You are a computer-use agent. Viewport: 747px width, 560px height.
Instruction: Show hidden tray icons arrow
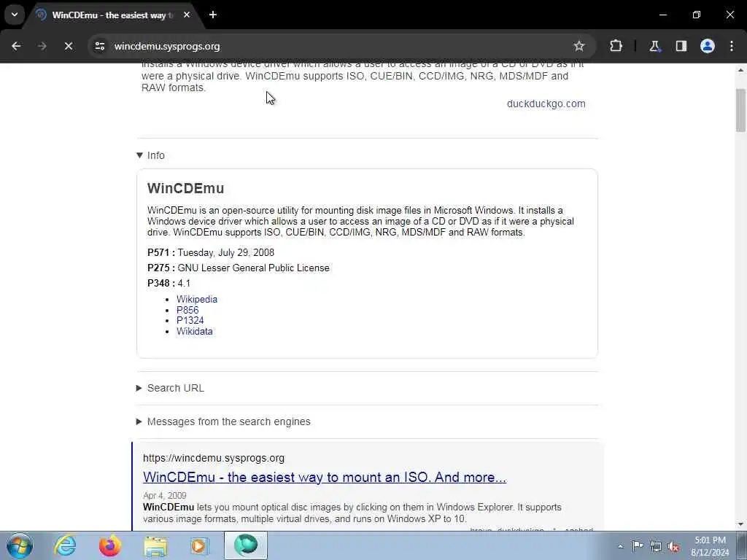[620, 546]
